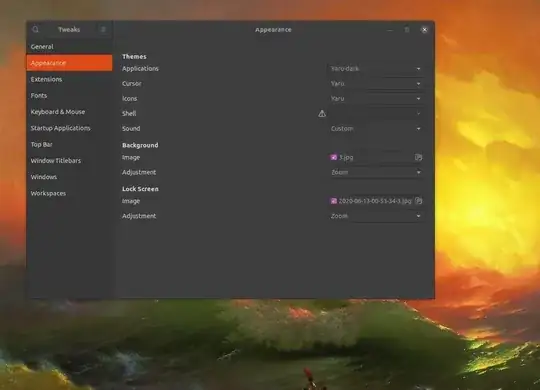Browse for Background image file icon
540x390 pixels.
point(418,157)
